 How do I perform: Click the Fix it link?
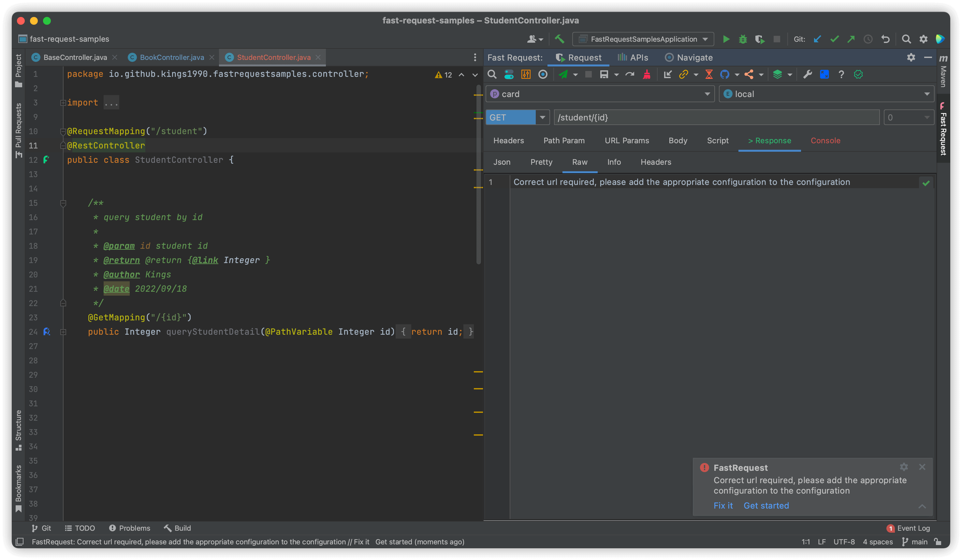pos(723,505)
